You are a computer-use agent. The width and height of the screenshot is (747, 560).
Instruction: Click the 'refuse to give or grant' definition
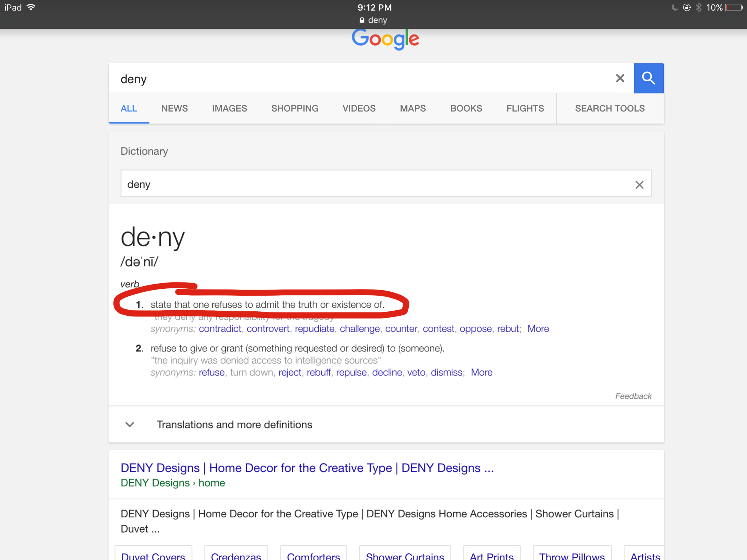[x=298, y=348]
